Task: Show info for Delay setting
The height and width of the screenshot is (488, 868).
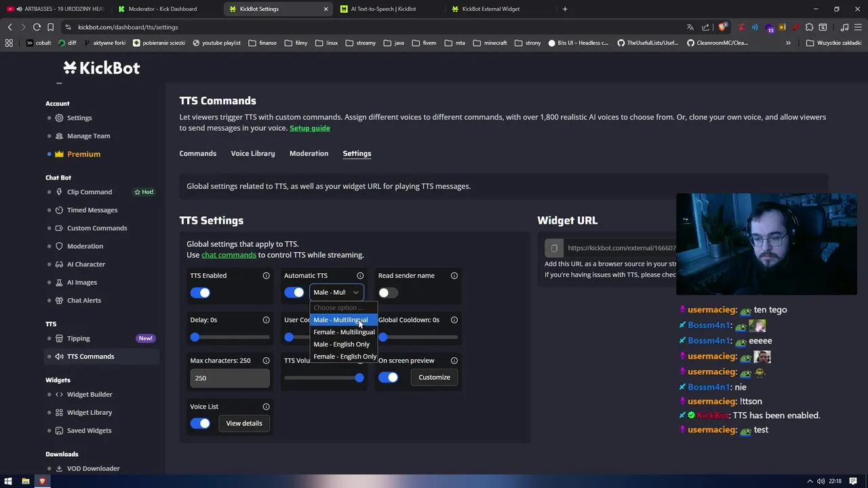Action: (266, 320)
